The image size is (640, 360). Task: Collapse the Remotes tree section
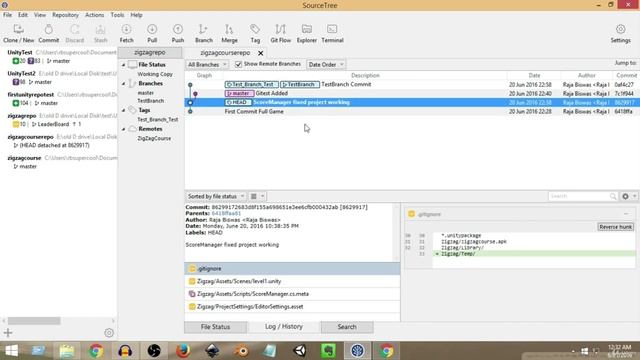click(123, 129)
